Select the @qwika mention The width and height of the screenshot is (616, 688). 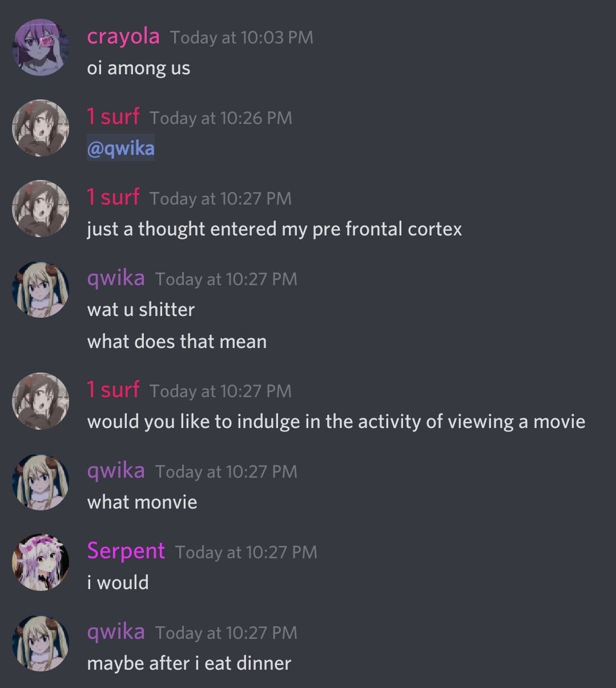tap(120, 148)
